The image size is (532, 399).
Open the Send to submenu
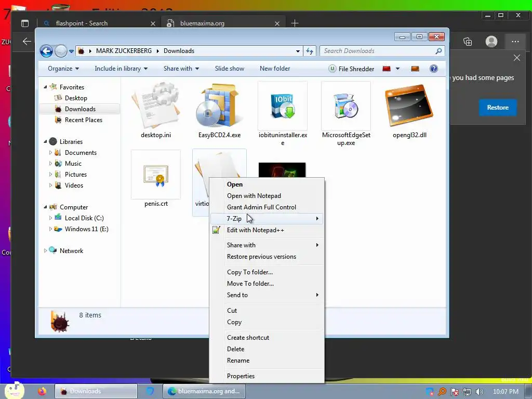(x=267, y=295)
